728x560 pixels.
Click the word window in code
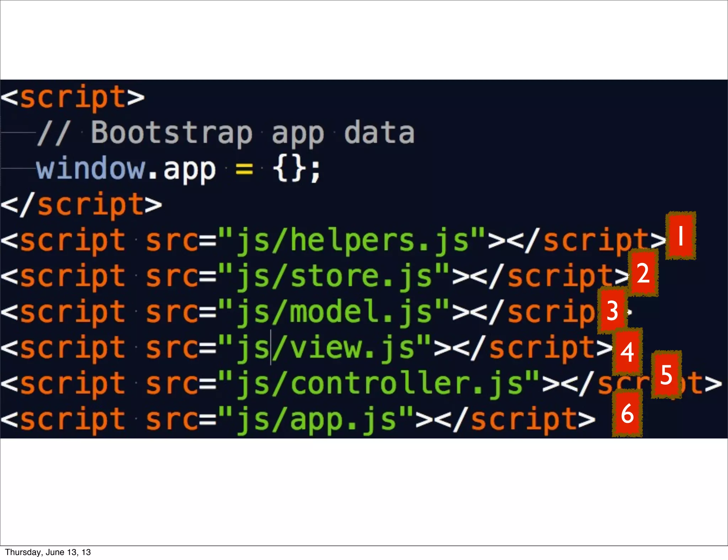coord(90,168)
